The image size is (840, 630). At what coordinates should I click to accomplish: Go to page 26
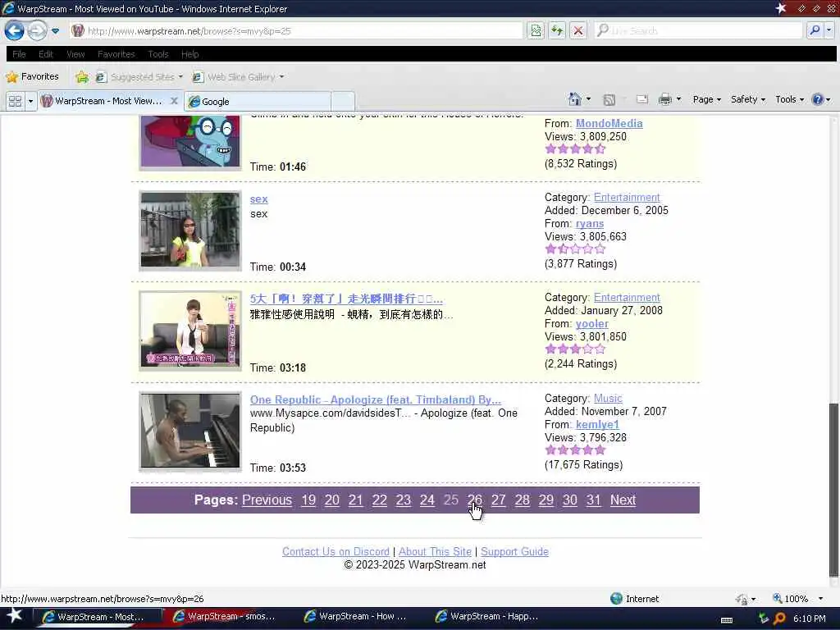475,500
